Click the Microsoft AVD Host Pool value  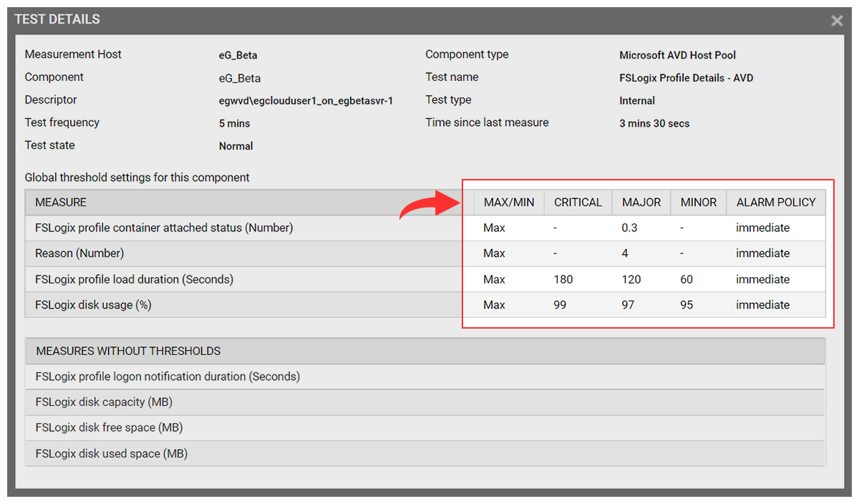click(677, 55)
